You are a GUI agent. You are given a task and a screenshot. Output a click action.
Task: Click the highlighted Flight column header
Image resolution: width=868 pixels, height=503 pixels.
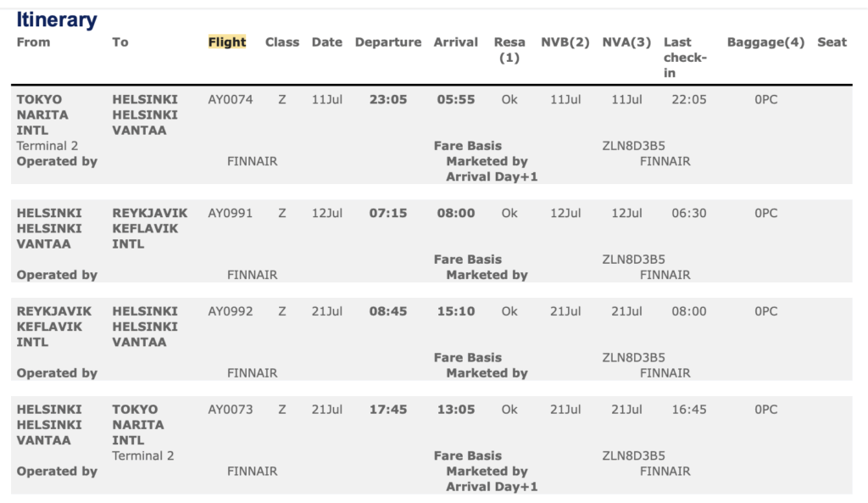tap(227, 42)
